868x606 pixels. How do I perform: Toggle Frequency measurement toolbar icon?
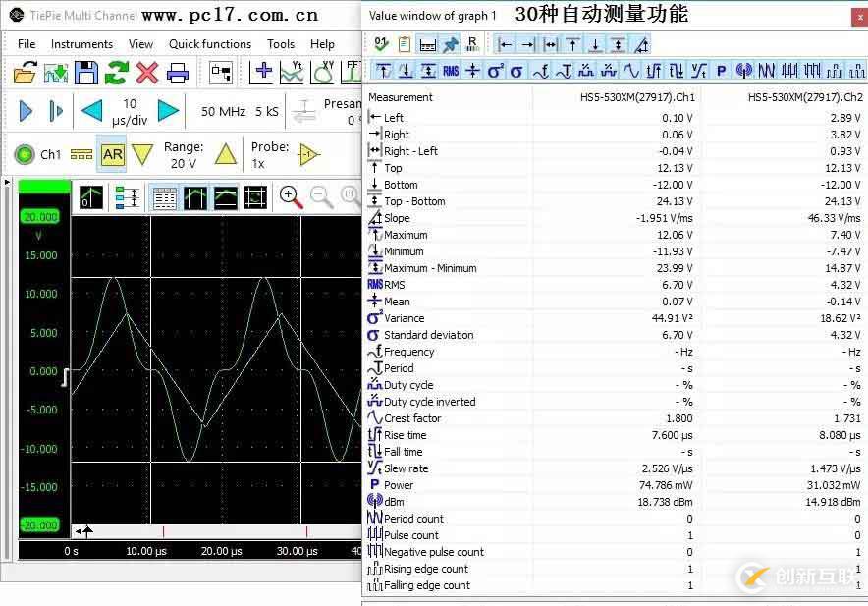click(x=541, y=71)
